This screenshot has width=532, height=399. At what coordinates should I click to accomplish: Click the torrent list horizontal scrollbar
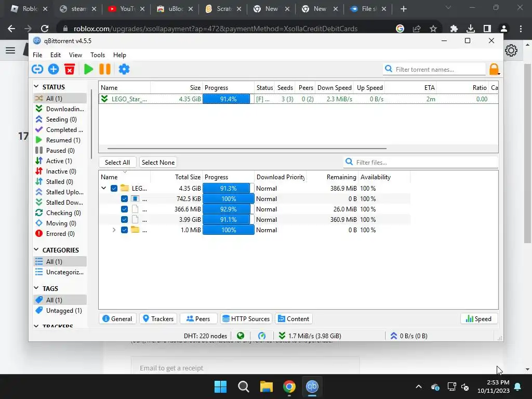point(247,148)
